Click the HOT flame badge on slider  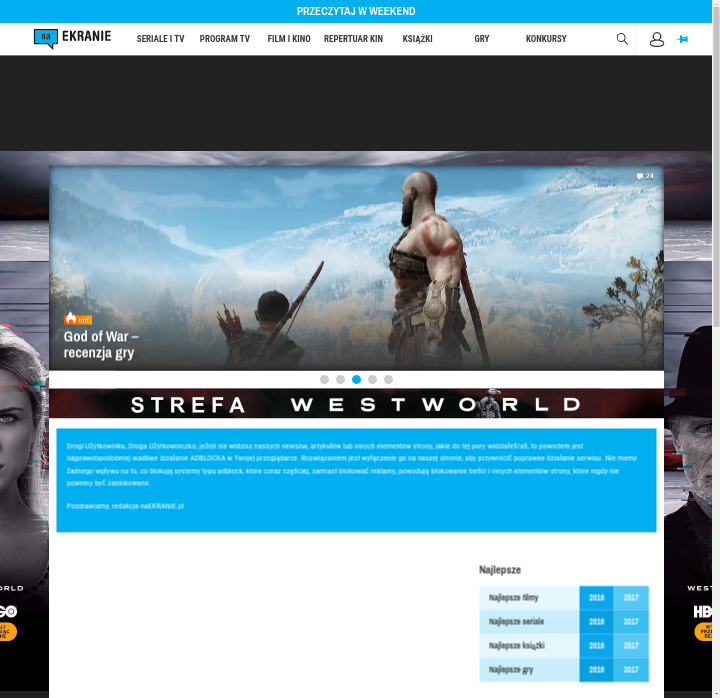pos(78,318)
